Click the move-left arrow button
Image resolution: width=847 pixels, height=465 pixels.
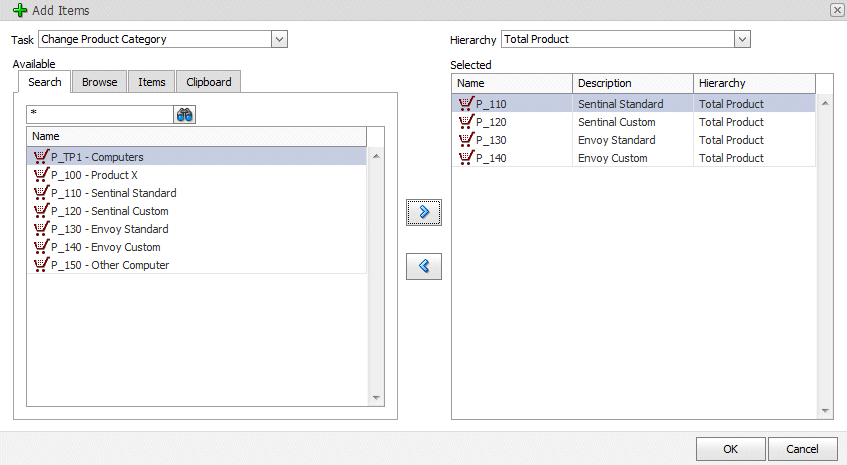(x=423, y=266)
